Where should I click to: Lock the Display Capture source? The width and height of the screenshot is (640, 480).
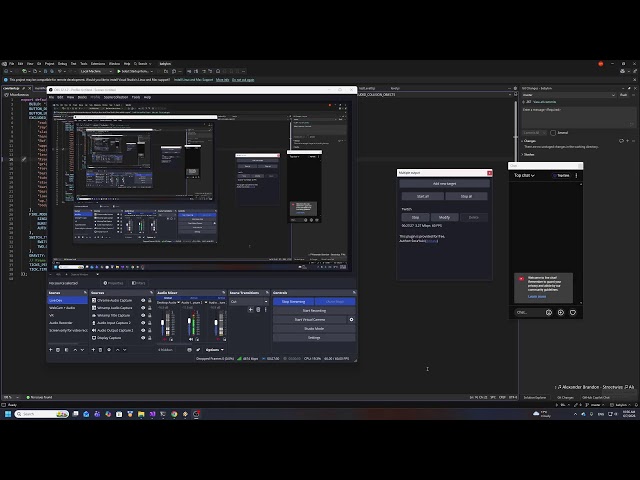pyautogui.click(x=149, y=338)
